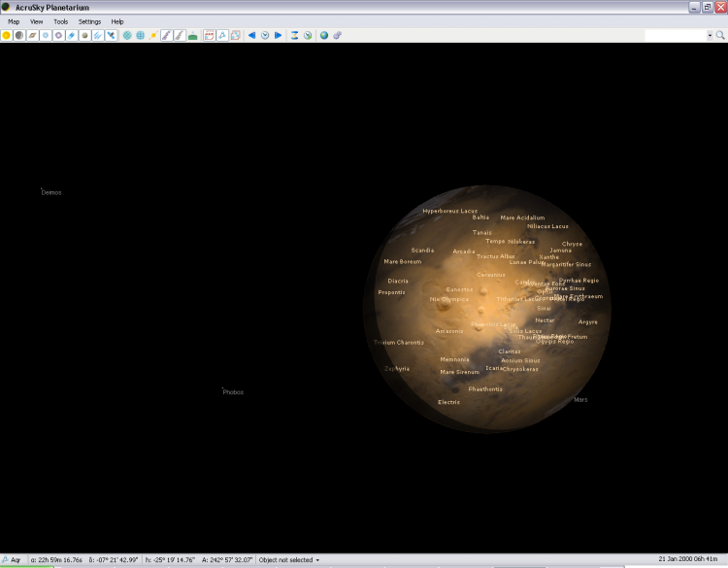Select the Phobos moon label
This screenshot has height=568, width=728.
click(233, 392)
